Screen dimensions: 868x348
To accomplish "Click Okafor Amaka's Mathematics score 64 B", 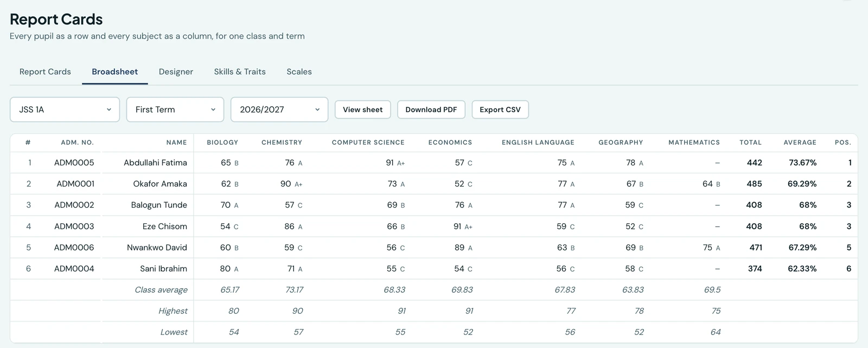I will [x=711, y=184].
